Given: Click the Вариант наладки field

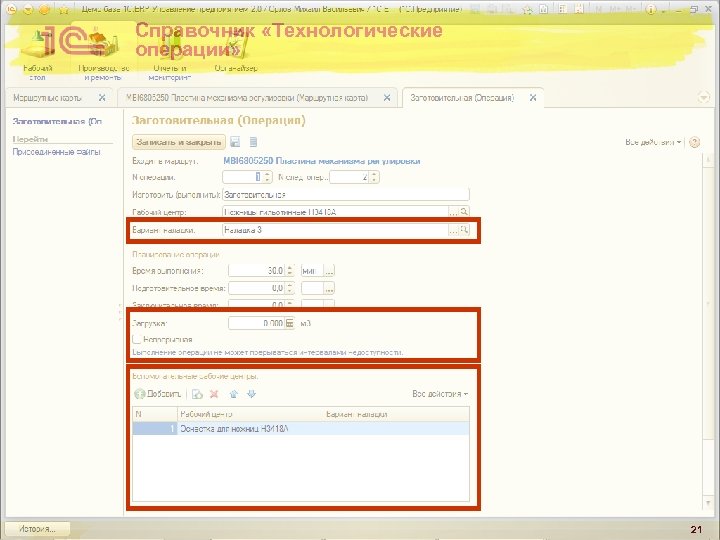Looking at the screenshot, I should pyautogui.click(x=335, y=230).
